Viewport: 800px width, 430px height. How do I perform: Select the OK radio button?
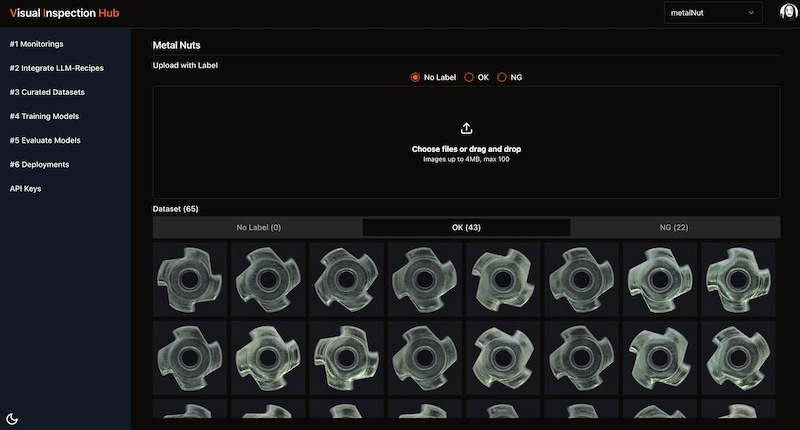click(469, 78)
